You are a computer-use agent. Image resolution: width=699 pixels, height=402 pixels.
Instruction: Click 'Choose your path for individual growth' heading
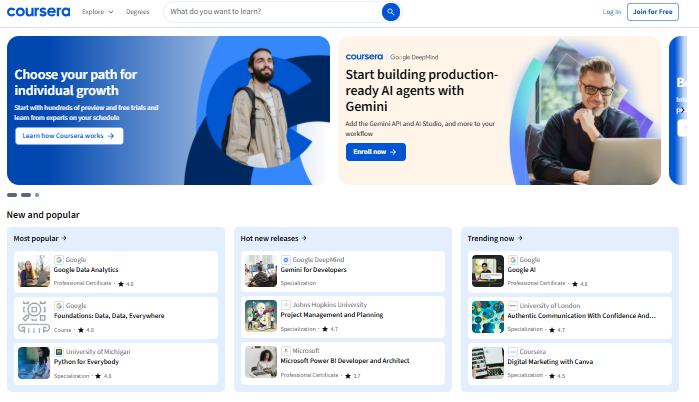[x=75, y=82]
